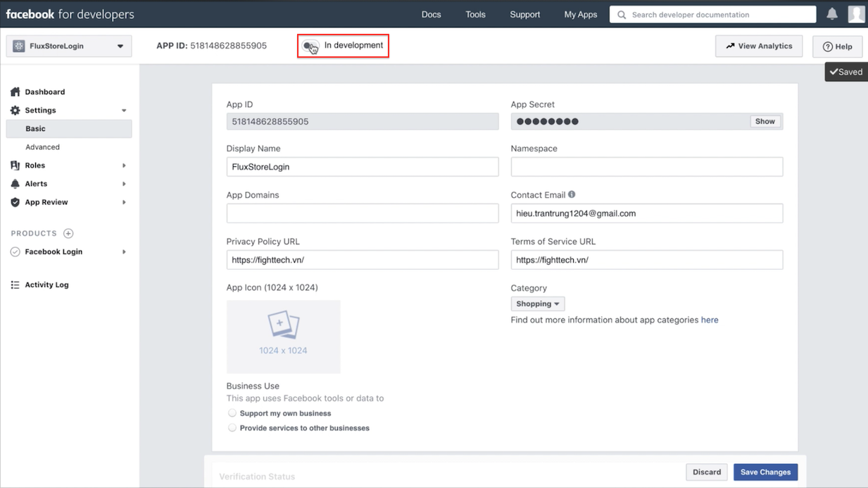Click the Activity Log list icon
Image resolution: width=868 pixels, height=488 pixels.
tap(15, 285)
